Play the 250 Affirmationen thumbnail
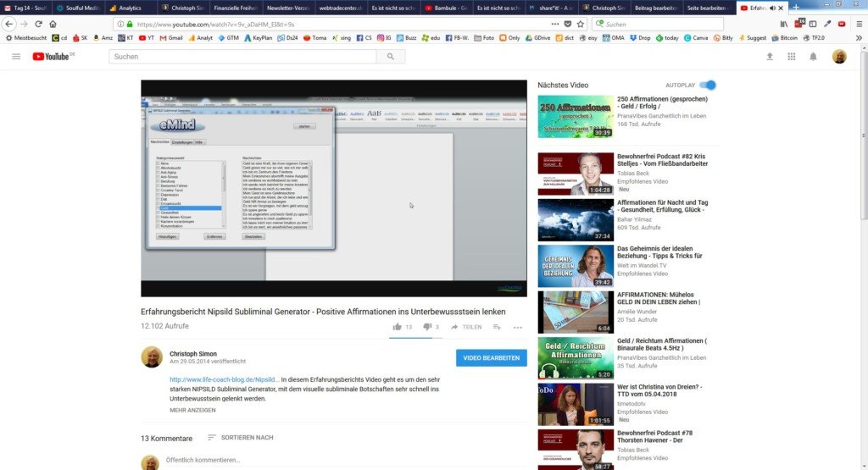868x470 pixels. (576, 116)
